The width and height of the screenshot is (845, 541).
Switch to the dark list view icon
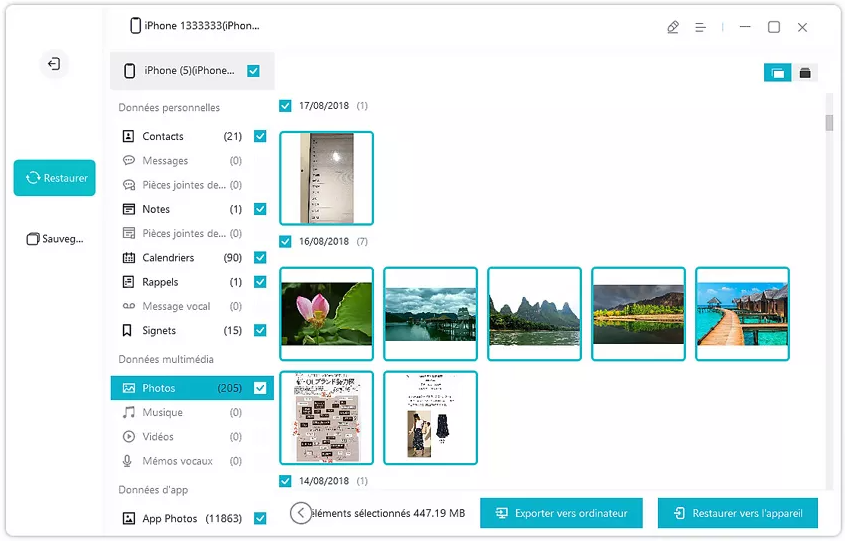804,73
